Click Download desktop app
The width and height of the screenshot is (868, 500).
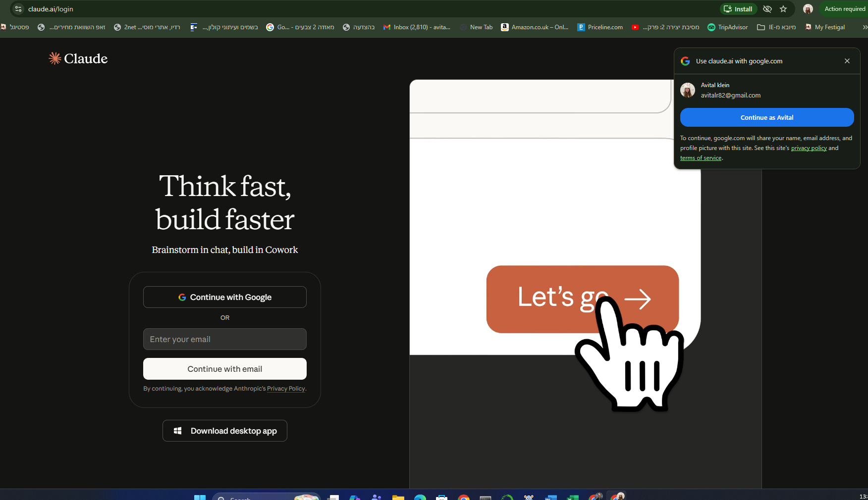point(225,431)
